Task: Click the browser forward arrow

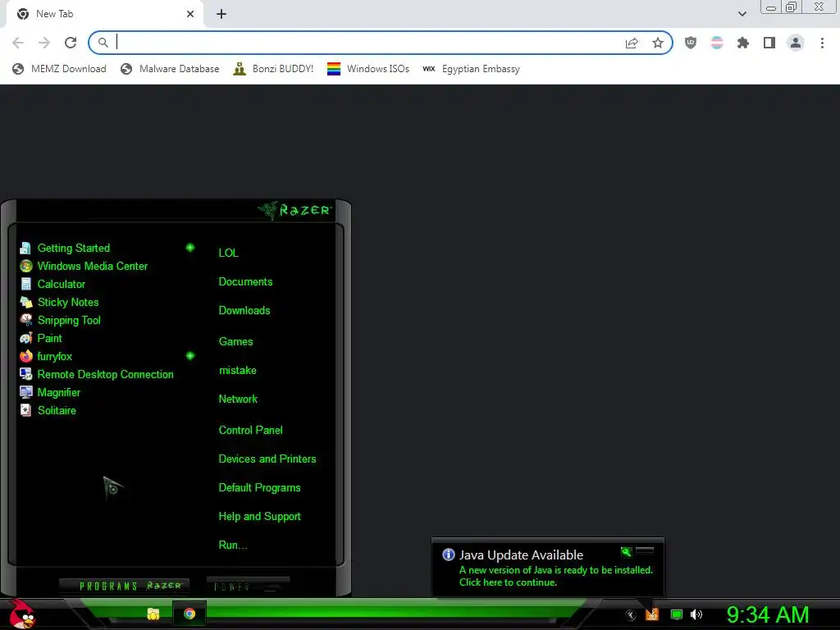Action: coord(44,43)
